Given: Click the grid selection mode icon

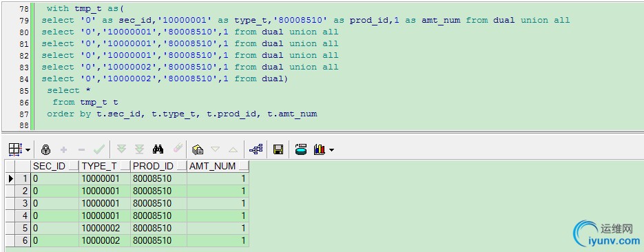Looking at the screenshot, I should pos(15,149).
